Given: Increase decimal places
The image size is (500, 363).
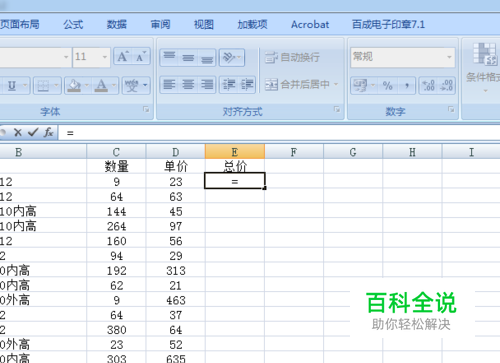Looking at the screenshot, I should [x=428, y=86].
